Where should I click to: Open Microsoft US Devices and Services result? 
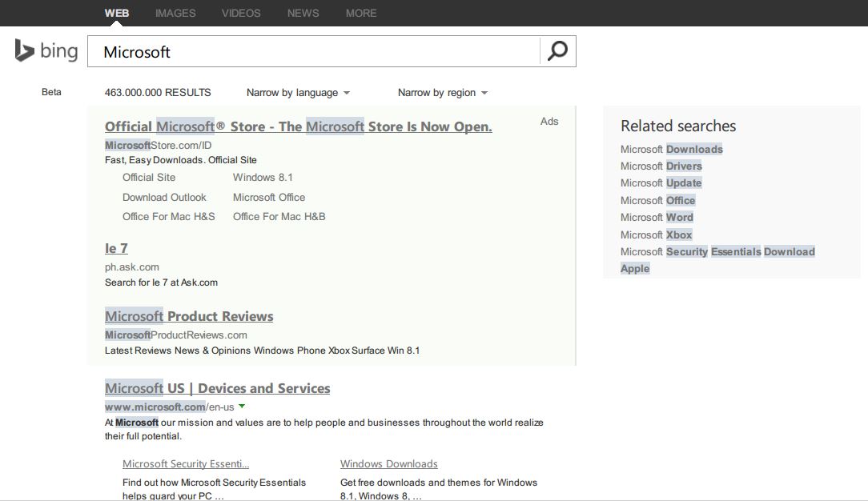tap(218, 388)
